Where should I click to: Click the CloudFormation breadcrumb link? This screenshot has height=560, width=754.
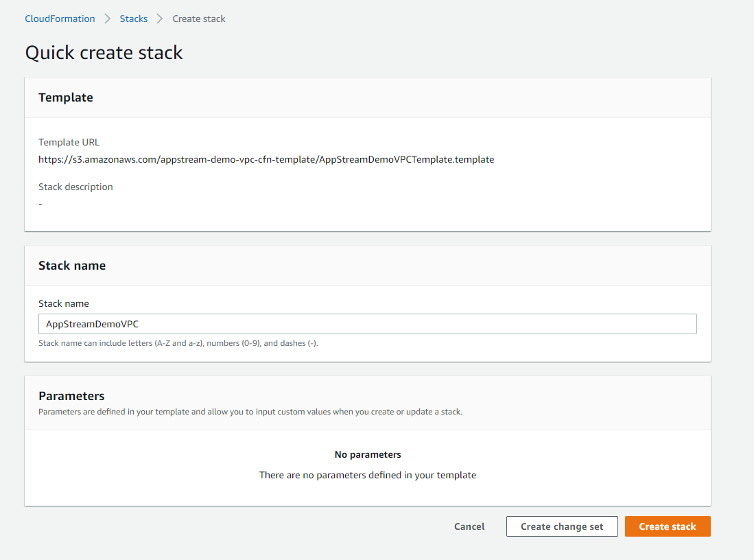(x=60, y=19)
